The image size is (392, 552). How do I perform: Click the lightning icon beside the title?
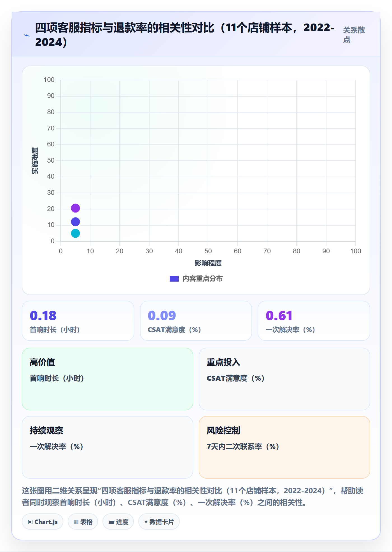tap(27, 35)
